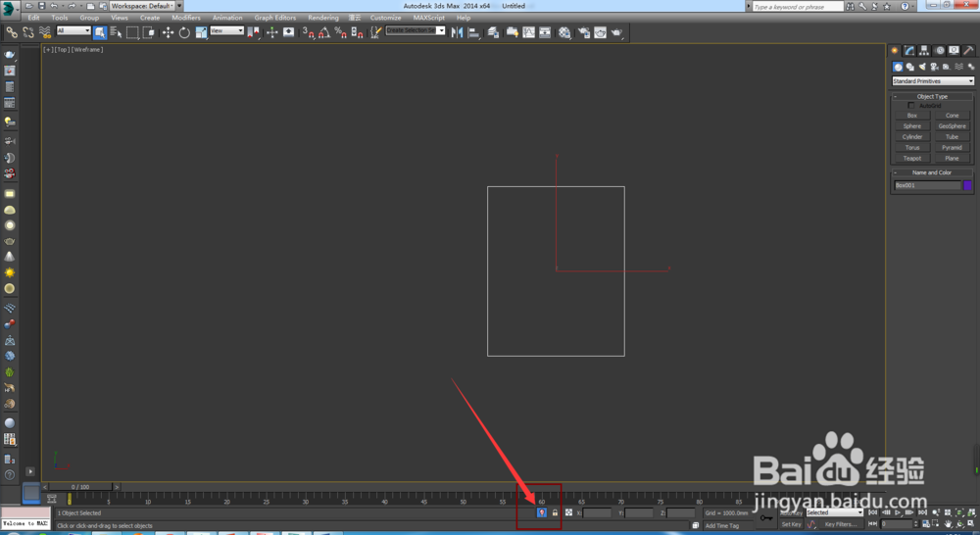Click the Bind to Space Warp tool
Image resolution: width=980 pixels, height=535 pixels.
click(45, 32)
